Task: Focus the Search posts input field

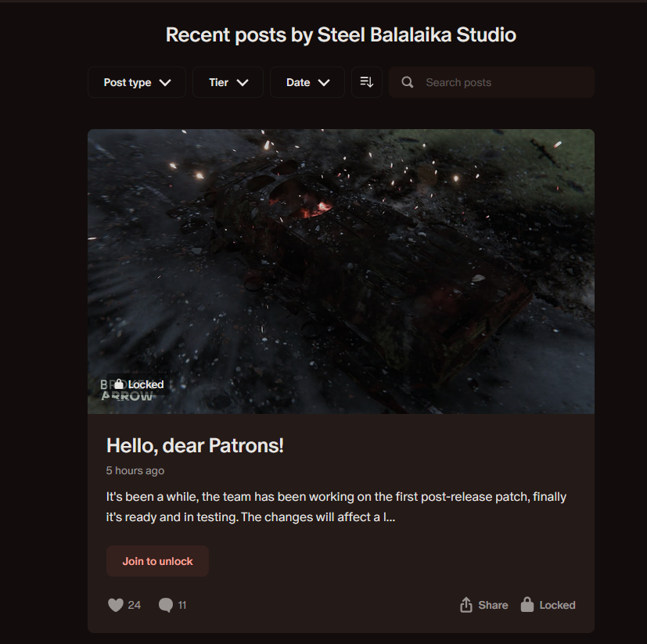Action: (491, 82)
